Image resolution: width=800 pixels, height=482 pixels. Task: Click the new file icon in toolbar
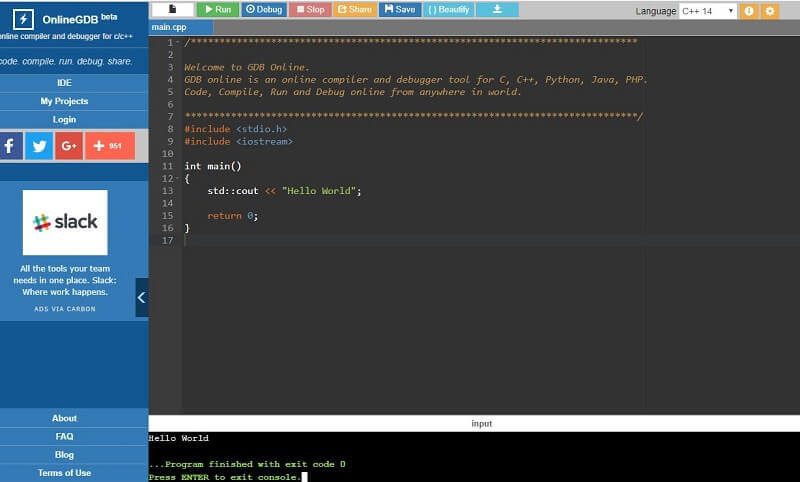(x=172, y=9)
